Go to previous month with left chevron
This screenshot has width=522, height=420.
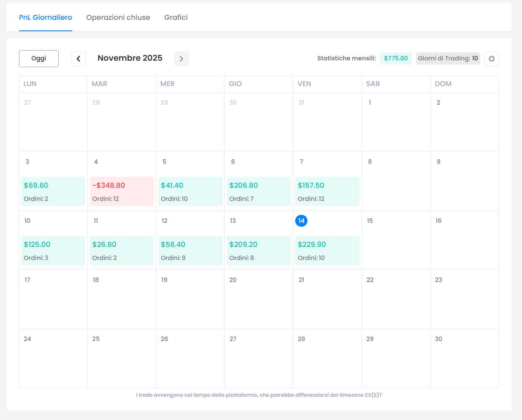tap(78, 59)
